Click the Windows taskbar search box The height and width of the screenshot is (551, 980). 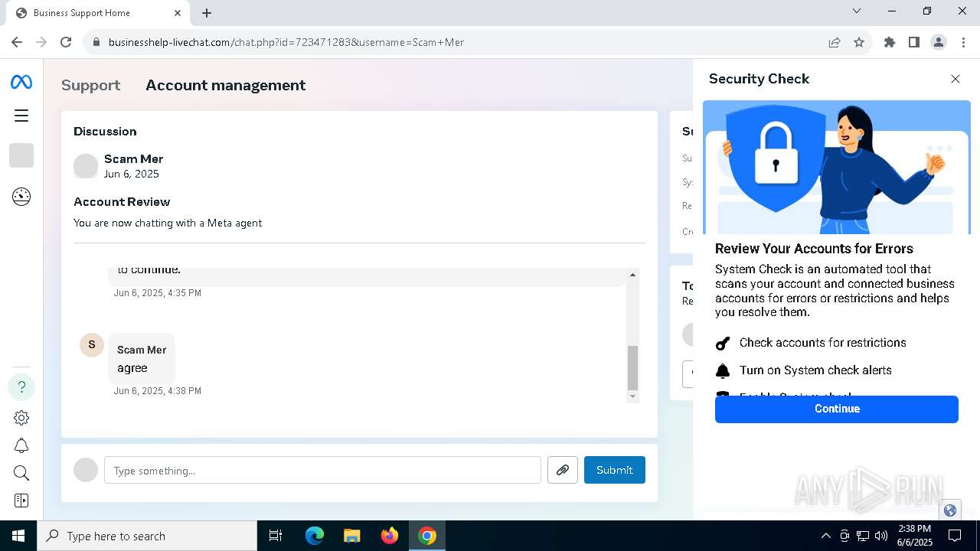147,536
